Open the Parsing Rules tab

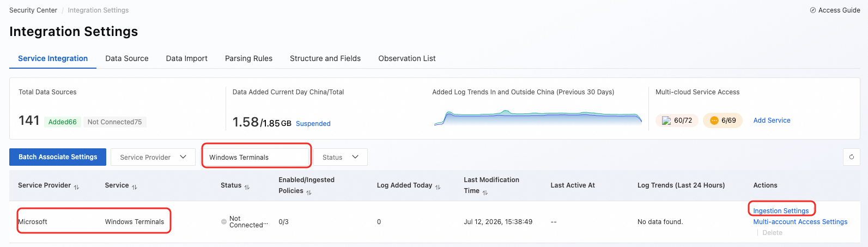pos(248,58)
